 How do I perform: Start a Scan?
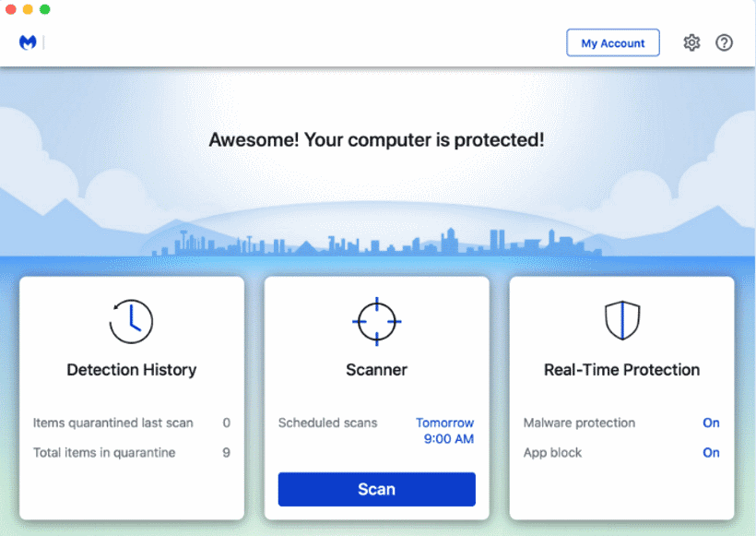coord(376,489)
